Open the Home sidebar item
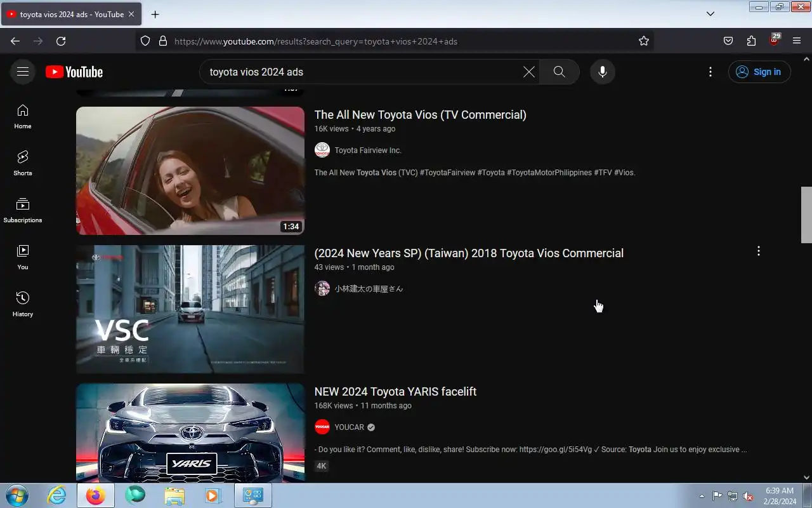 [x=23, y=117]
